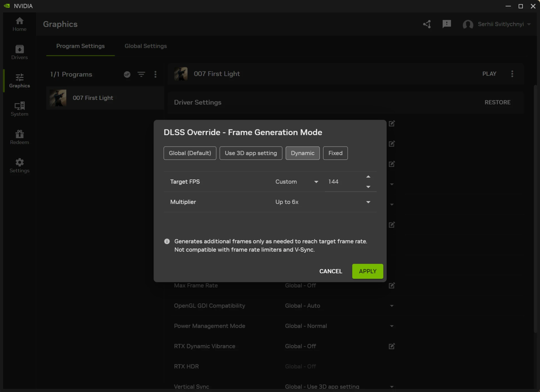The image size is (540, 392).
Task: Open the Redeem gift section
Action: [x=19, y=137]
